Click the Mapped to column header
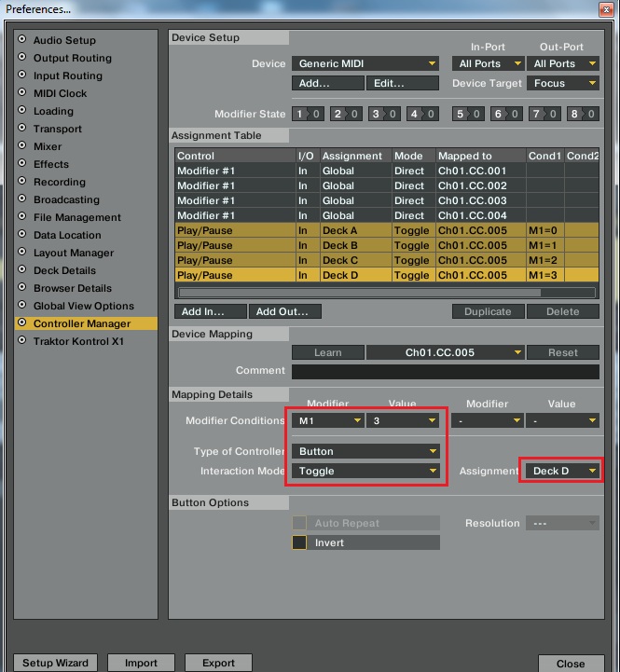 click(481, 156)
